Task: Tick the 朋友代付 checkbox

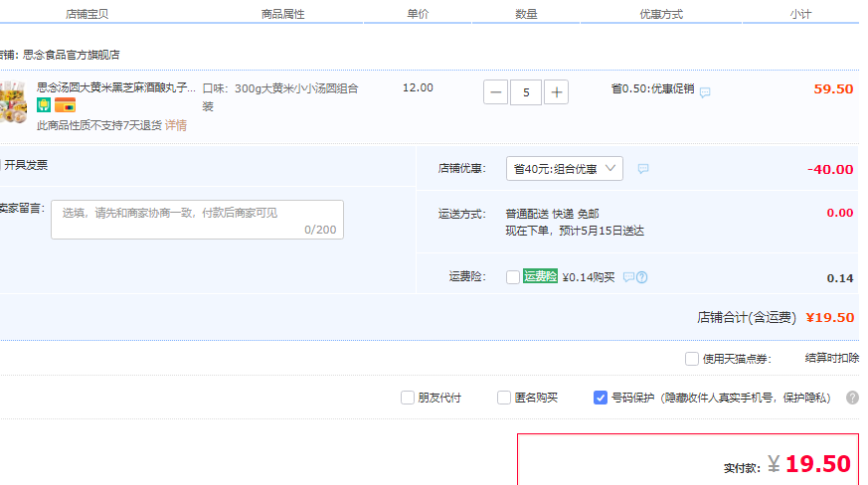Action: coord(408,398)
